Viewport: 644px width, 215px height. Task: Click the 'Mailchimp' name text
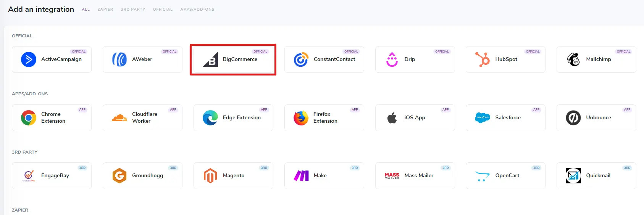click(x=599, y=59)
